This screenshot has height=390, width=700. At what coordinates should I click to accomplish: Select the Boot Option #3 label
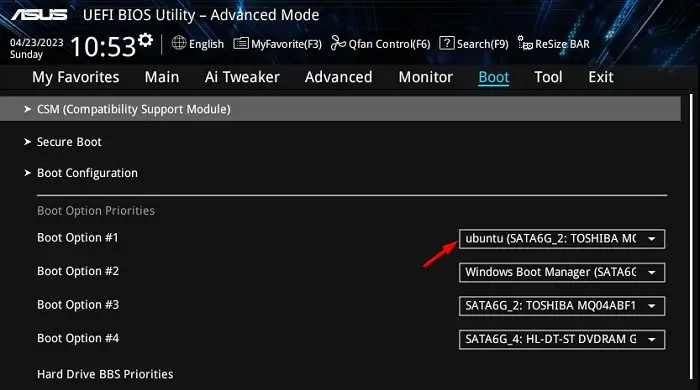(x=78, y=304)
